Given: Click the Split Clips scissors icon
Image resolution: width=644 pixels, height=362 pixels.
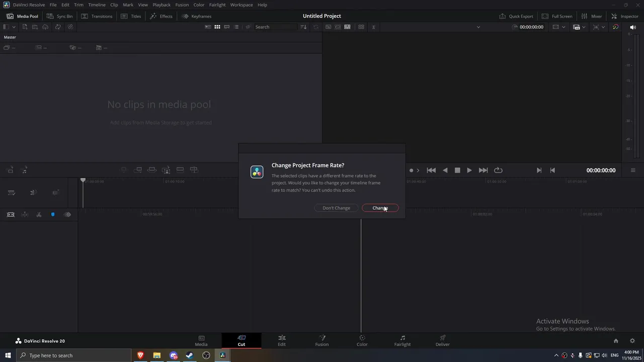Looking at the screenshot, I should [39, 215].
